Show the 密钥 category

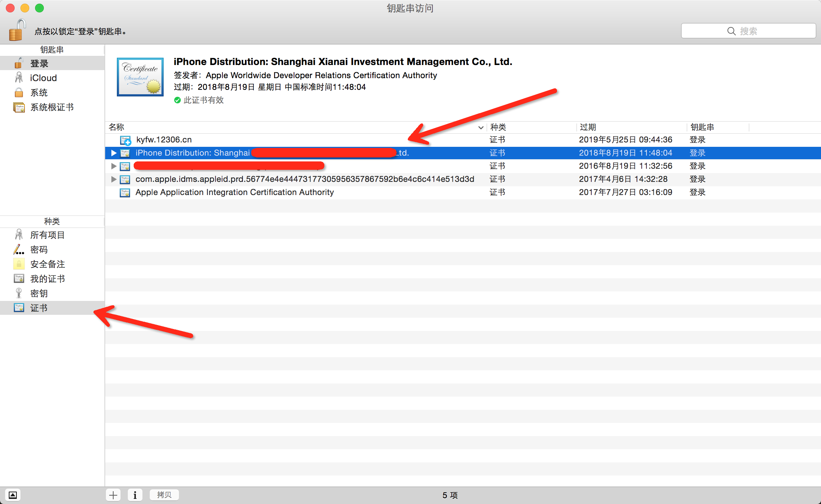click(x=52, y=293)
